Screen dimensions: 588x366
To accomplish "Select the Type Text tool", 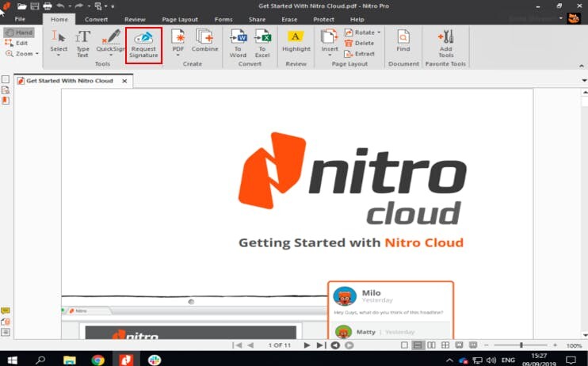I will point(82,43).
